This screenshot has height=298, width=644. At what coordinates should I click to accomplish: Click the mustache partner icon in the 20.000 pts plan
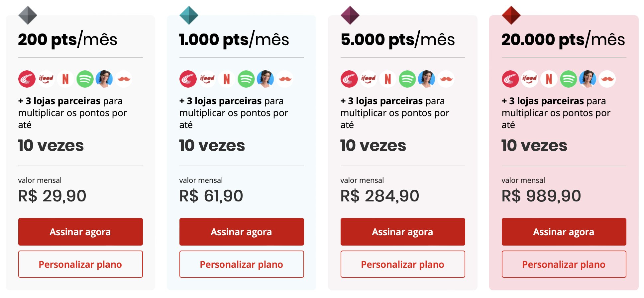click(607, 79)
